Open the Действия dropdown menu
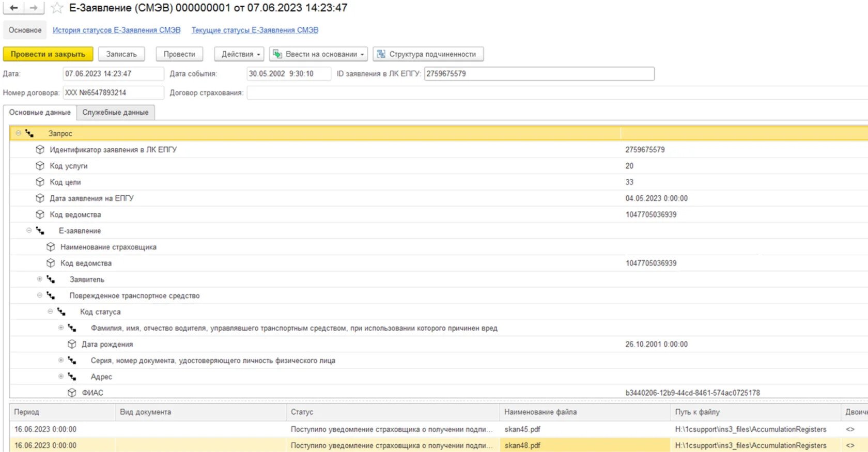868x452 pixels. point(240,54)
